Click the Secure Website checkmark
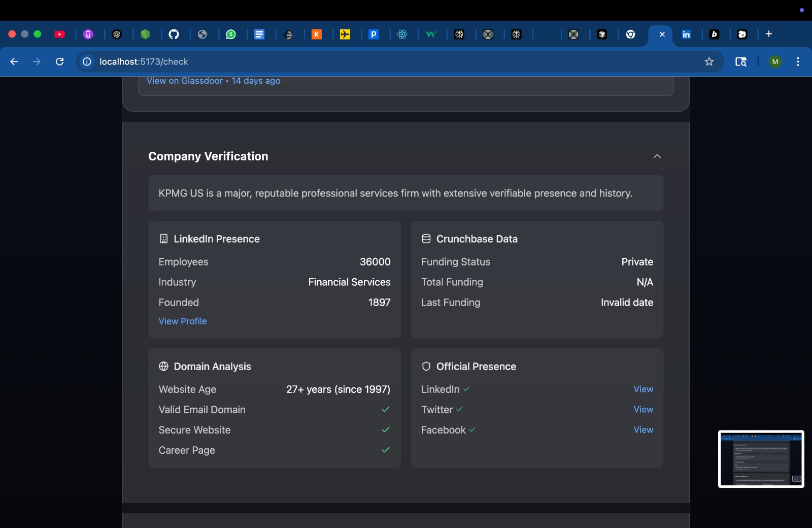The image size is (812, 528). [x=386, y=430]
